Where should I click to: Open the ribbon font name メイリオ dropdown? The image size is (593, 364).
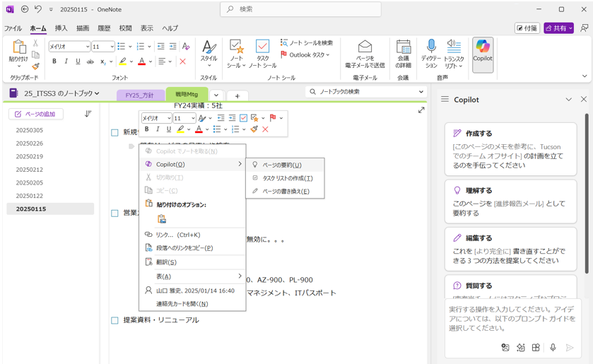point(88,47)
